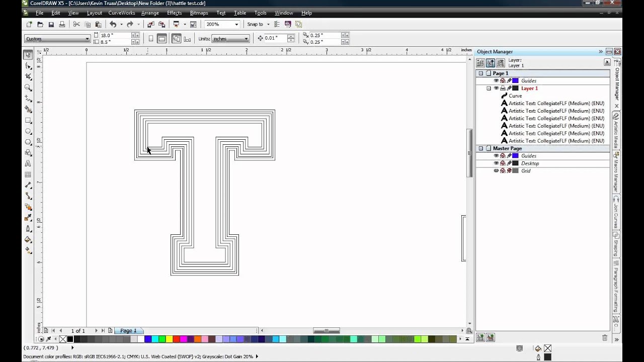Toggle visibility eye of Desktop layer

(x=496, y=163)
